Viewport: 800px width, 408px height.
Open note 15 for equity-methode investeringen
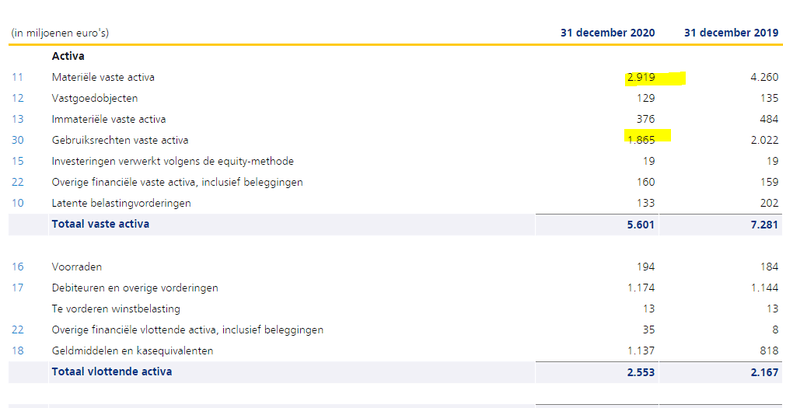(x=16, y=161)
